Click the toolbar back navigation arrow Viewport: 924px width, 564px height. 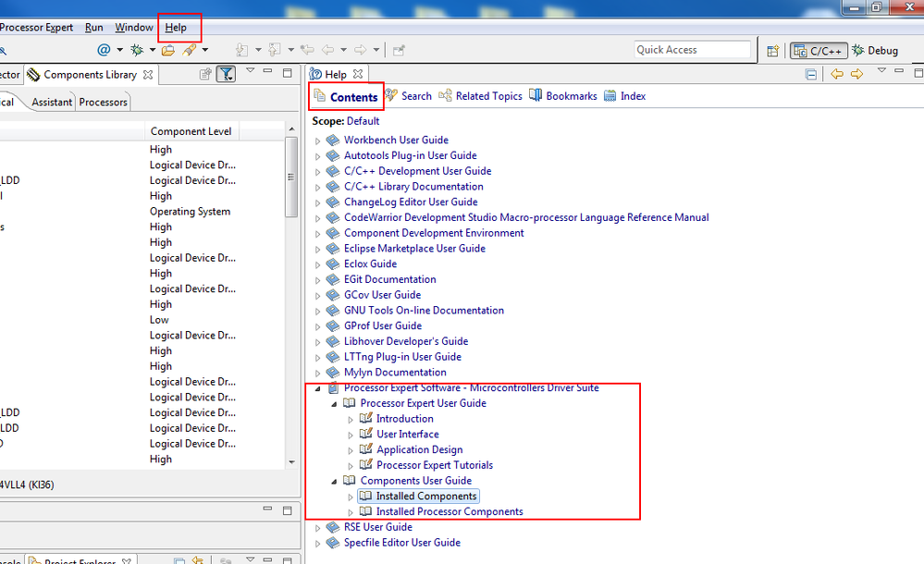pos(328,50)
